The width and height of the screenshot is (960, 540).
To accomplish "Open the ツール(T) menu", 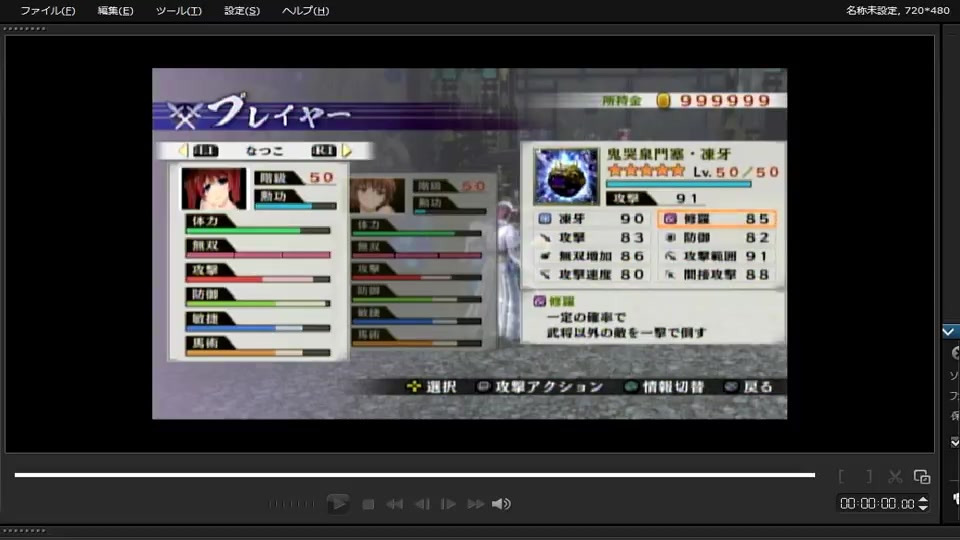I will [178, 10].
